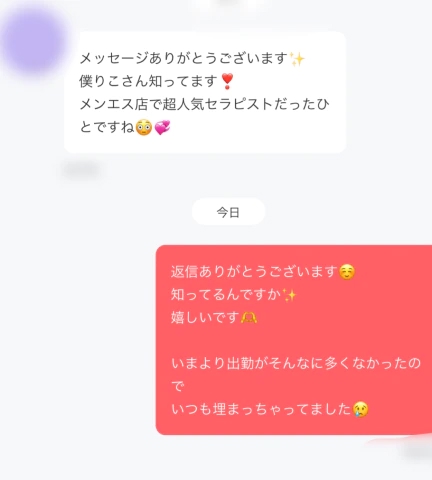Tap the two pink hearts emoji
Viewport: 432px width, 480px height.
[162, 127]
